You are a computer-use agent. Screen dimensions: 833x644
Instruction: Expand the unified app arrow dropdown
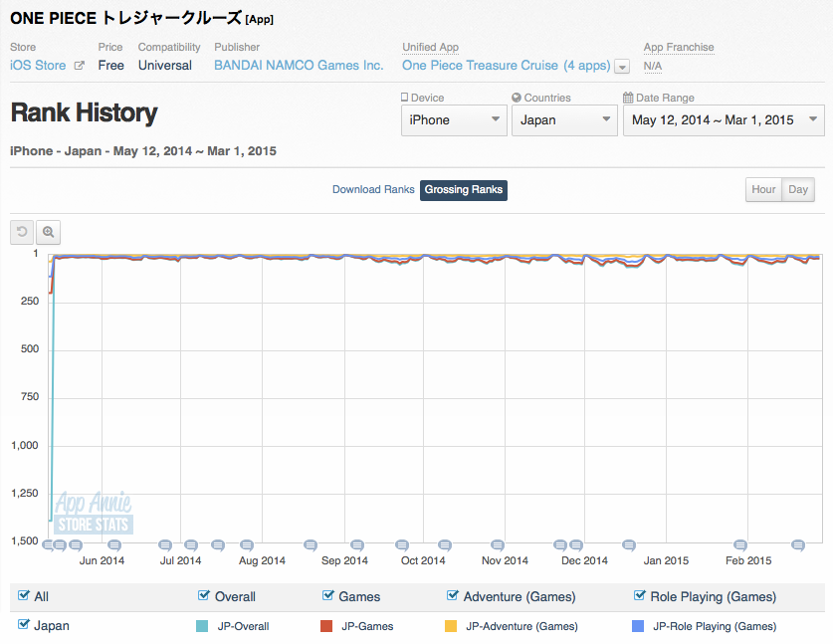click(622, 67)
